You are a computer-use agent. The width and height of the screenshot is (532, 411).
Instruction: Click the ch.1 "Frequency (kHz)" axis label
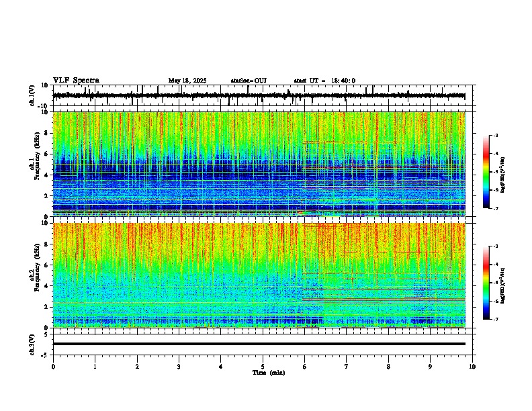(x=36, y=156)
